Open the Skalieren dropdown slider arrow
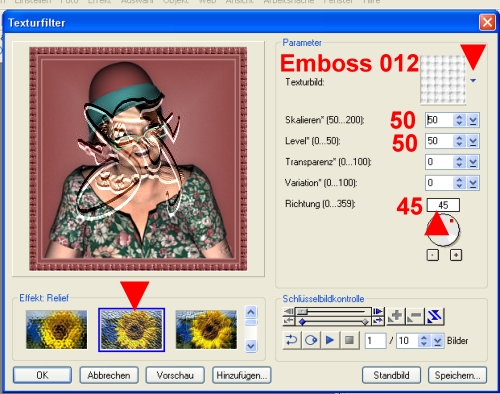The image size is (500, 394). tap(473, 120)
